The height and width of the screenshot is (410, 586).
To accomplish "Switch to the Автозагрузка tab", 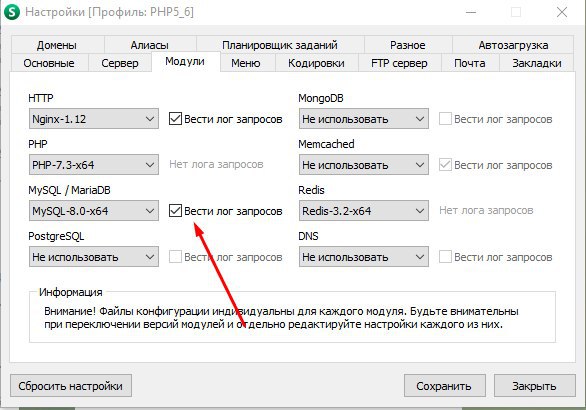I will click(x=513, y=45).
